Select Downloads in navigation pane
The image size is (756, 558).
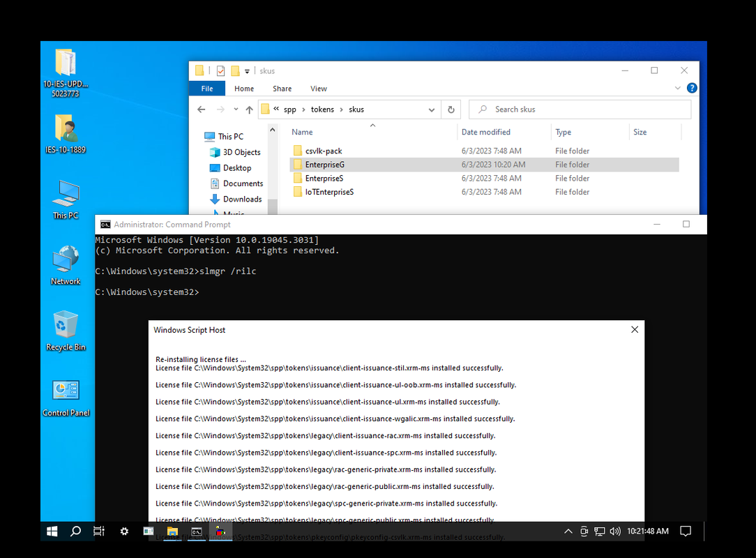[236, 199]
